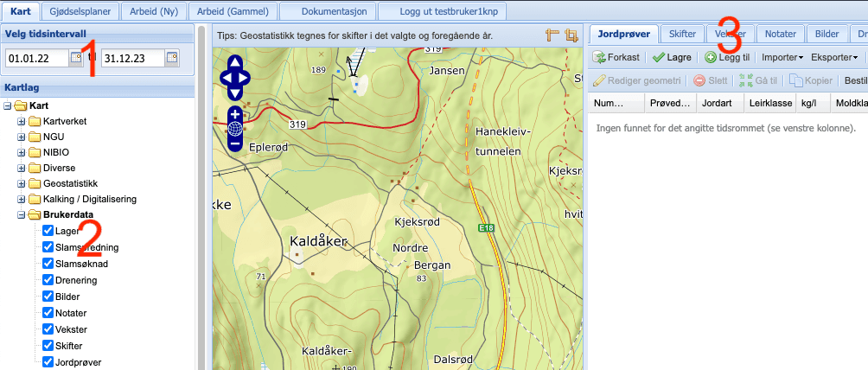Click the start date input field
Image resolution: width=868 pixels, height=370 pixels.
click(x=37, y=58)
